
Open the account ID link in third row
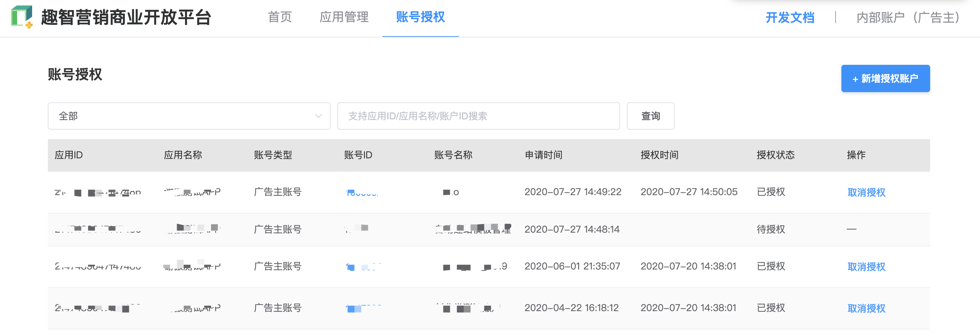pyautogui.click(x=363, y=266)
